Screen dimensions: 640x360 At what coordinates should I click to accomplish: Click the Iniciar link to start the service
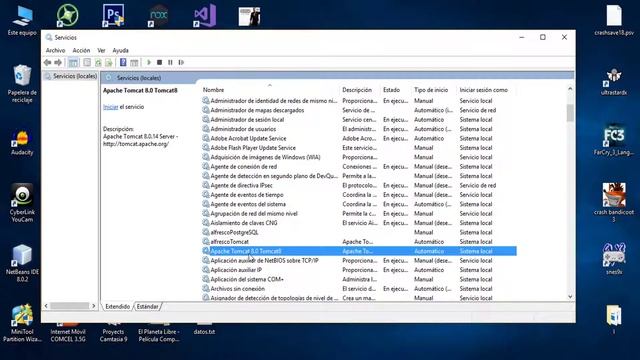coord(111,107)
